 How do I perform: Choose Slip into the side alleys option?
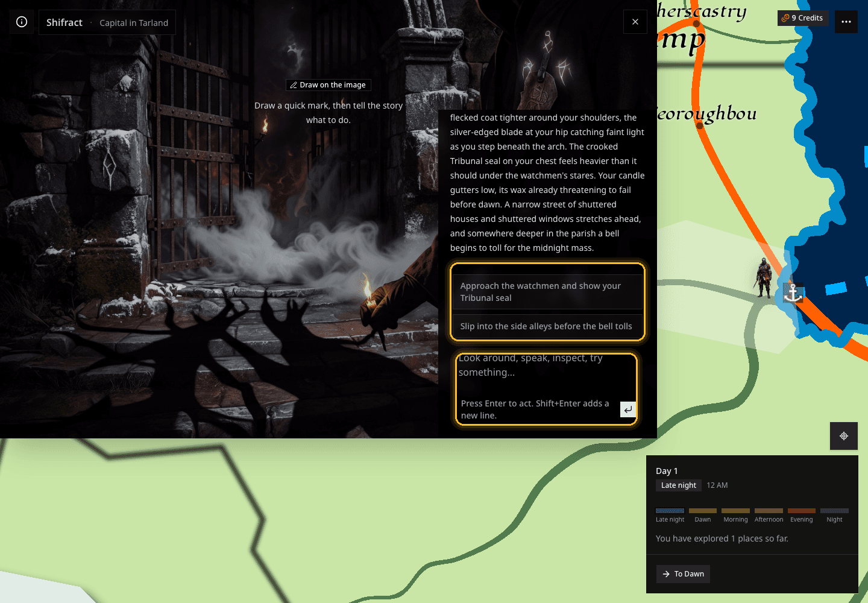click(547, 326)
